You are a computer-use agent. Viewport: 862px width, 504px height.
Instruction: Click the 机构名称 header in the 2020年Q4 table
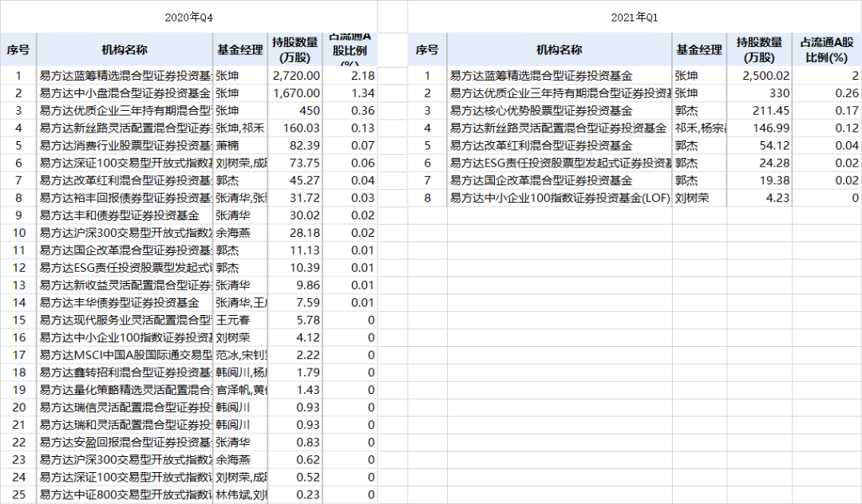tap(125, 50)
